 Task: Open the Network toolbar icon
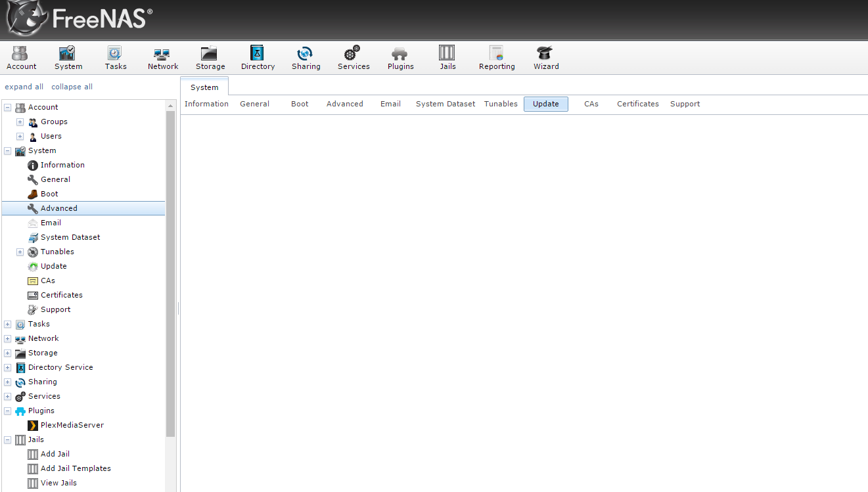pos(163,58)
